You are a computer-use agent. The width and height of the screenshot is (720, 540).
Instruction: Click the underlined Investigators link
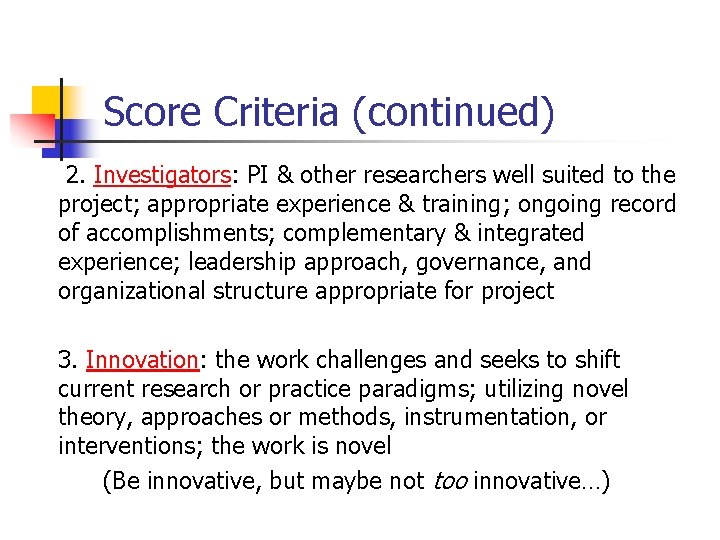click(x=162, y=176)
